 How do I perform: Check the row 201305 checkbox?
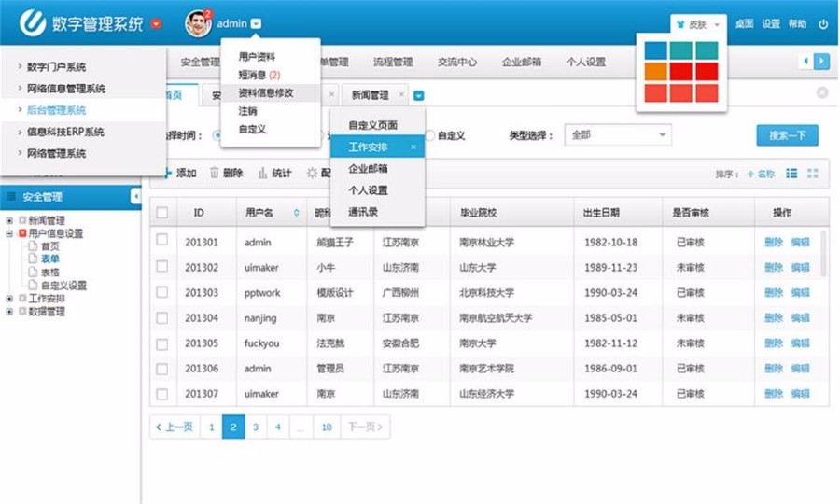(x=162, y=343)
